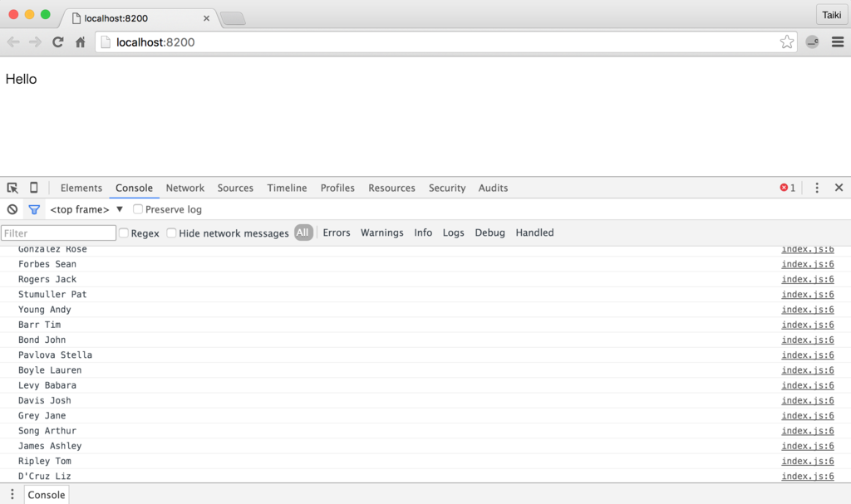Toggle device mode phone icon
Viewport: 851px width, 504px height.
(33, 188)
